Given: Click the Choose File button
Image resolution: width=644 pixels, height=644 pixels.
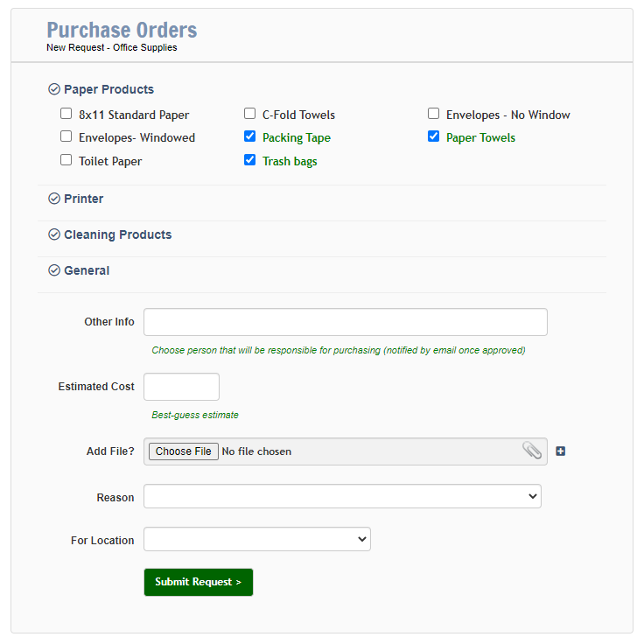Looking at the screenshot, I should pyautogui.click(x=184, y=451).
